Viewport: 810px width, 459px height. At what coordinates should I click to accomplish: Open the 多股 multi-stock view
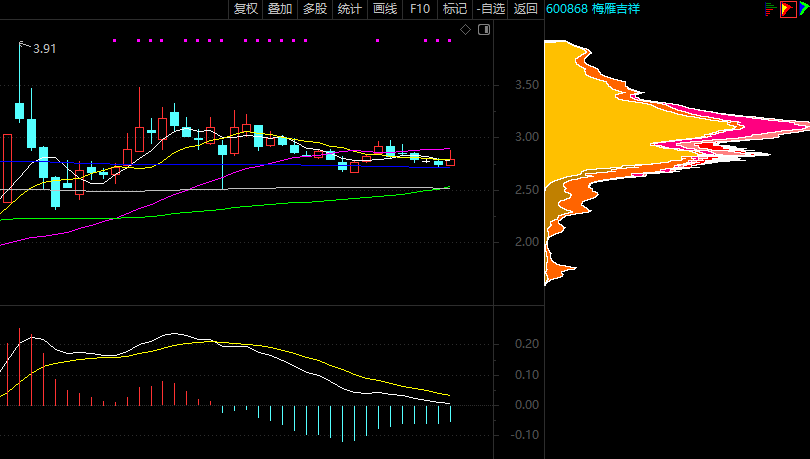click(315, 9)
